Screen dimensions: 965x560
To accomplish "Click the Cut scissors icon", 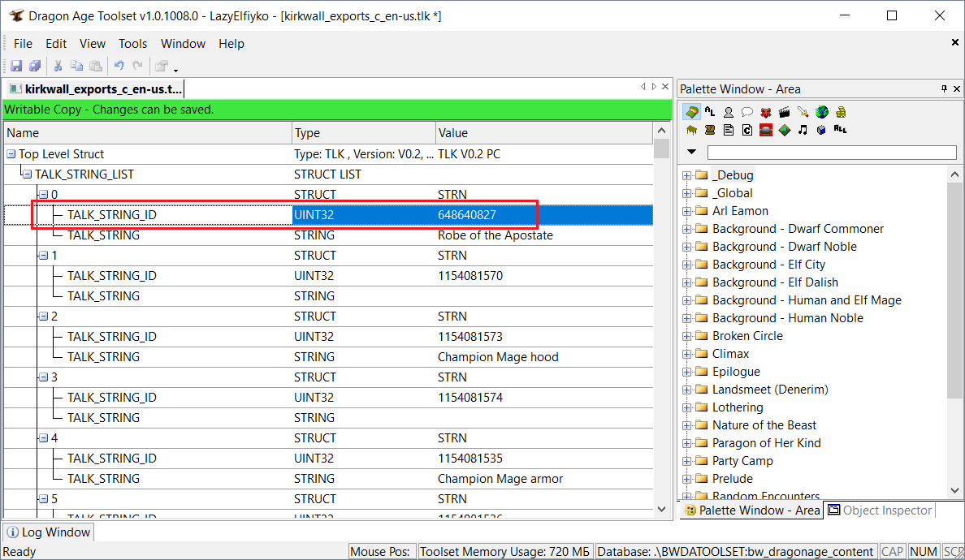I will (x=58, y=66).
